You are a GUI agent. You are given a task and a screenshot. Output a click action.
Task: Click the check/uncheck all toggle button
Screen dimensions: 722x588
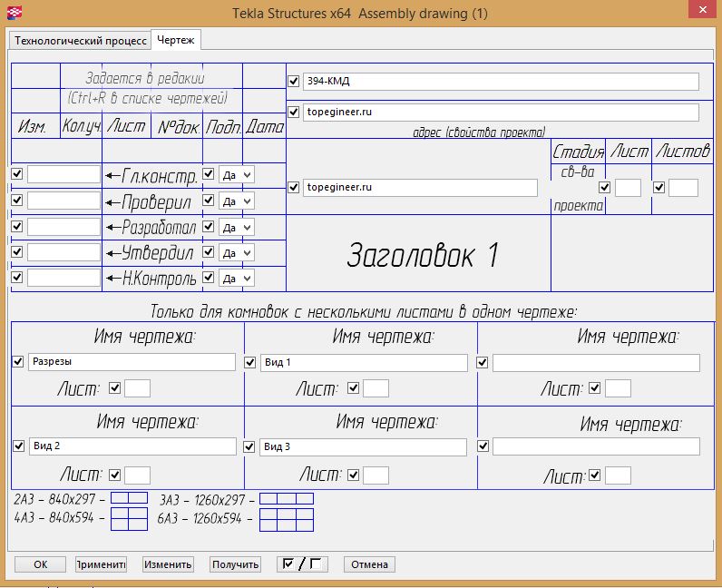(x=301, y=564)
